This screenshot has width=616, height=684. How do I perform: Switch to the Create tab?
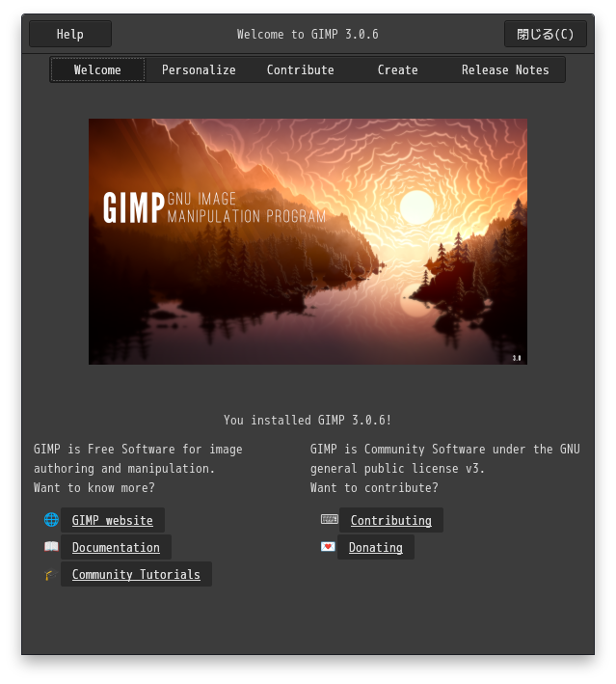tap(397, 69)
